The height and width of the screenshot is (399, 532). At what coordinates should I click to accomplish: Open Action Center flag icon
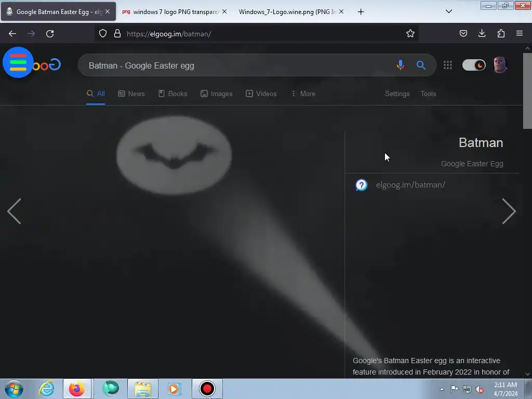[454, 389]
